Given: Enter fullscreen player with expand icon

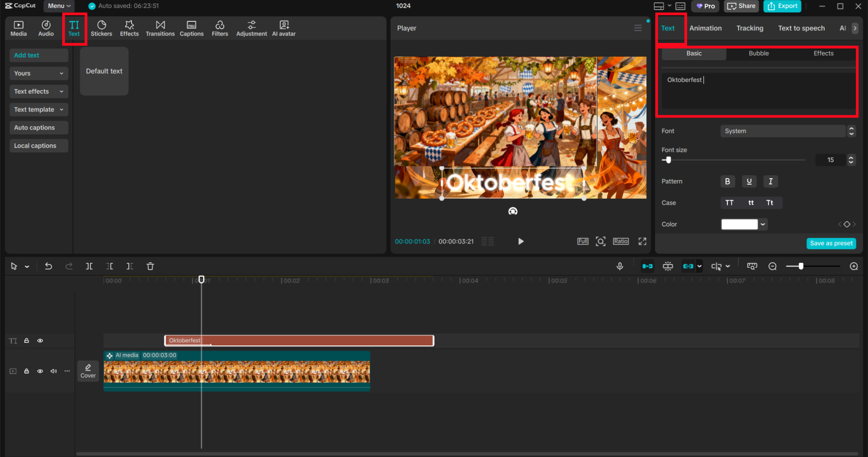Looking at the screenshot, I should [x=642, y=241].
